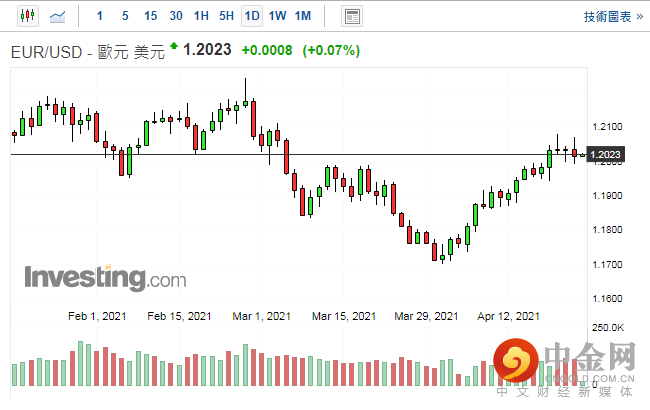This screenshot has width=650, height=410.
Task: Click the 1.1600 price axis label
Action: pyautogui.click(x=608, y=298)
